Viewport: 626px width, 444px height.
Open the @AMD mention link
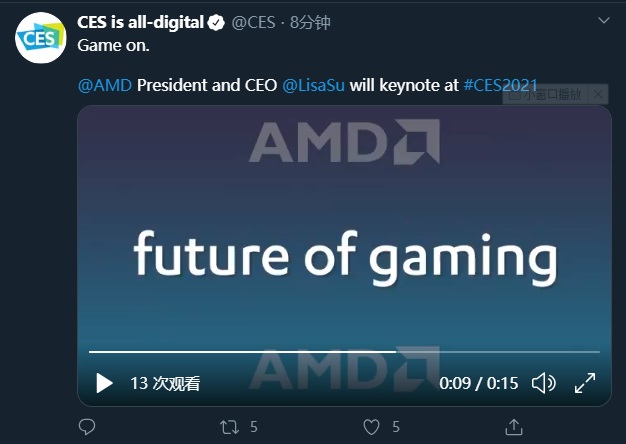click(x=105, y=85)
